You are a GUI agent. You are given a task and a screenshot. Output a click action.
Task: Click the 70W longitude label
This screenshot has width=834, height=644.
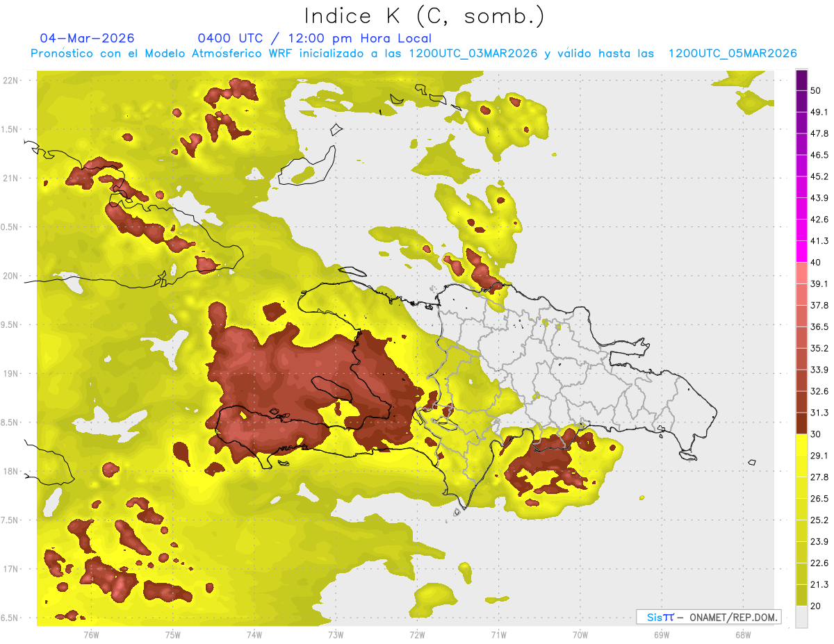tap(580, 634)
